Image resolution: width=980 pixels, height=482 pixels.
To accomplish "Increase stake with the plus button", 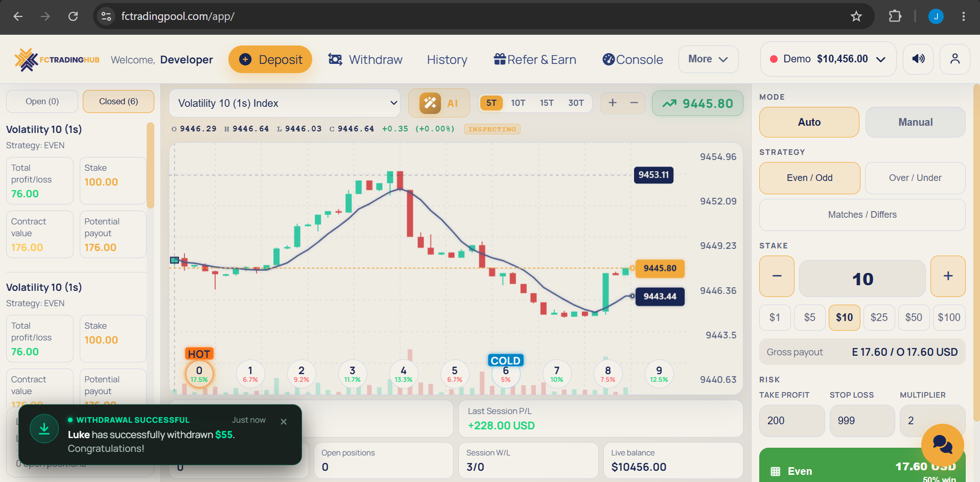I will (948, 276).
